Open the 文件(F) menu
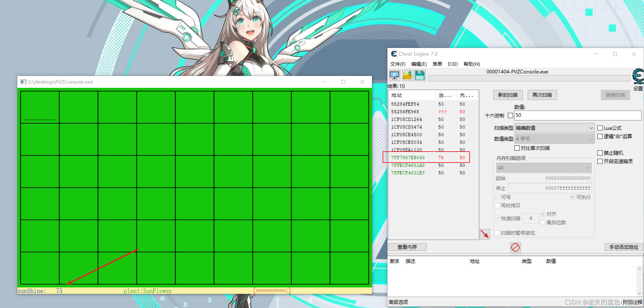The image size is (644, 308). 398,64
